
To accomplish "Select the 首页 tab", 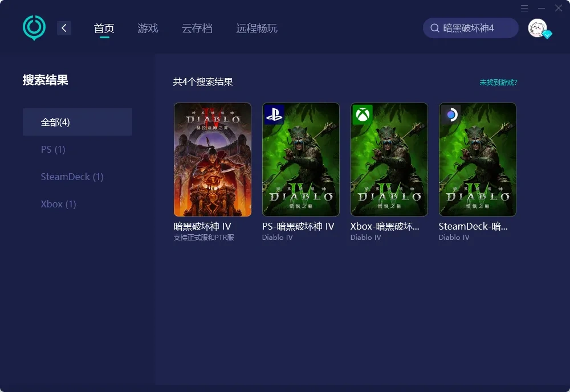I will tap(104, 27).
